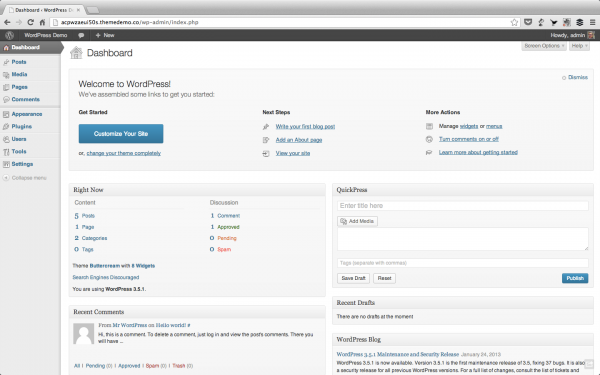Open the widgets link under More Actions
The image size is (600, 375).
pyautogui.click(x=469, y=126)
